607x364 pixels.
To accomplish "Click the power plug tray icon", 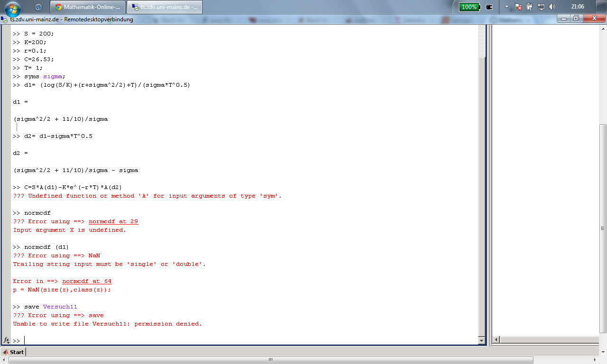I will (489, 7).
